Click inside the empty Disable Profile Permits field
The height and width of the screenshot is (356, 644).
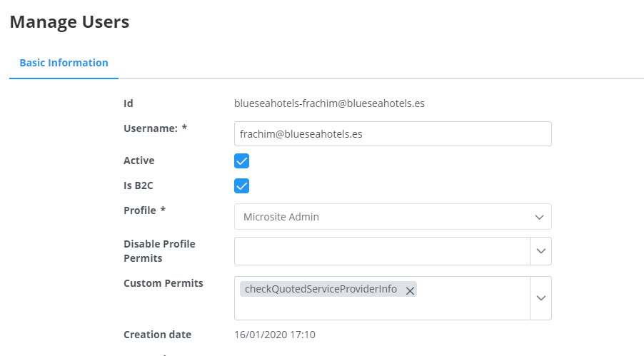[x=382, y=251]
